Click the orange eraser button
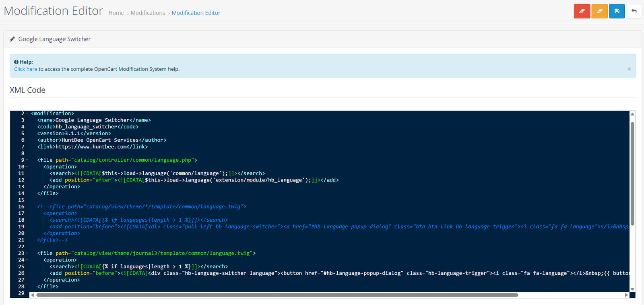Image resolution: width=644 pixels, height=305 pixels. pyautogui.click(x=599, y=11)
